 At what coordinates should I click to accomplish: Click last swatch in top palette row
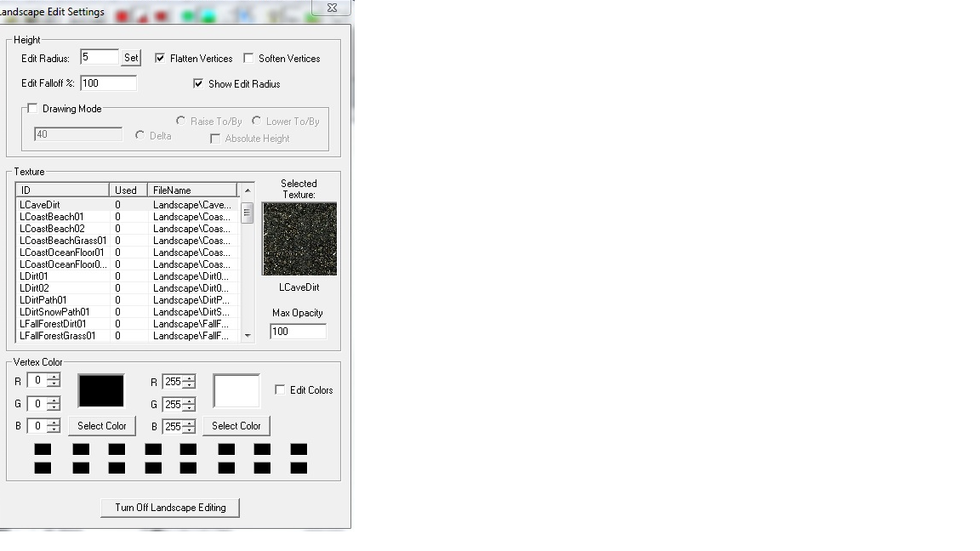tap(299, 449)
